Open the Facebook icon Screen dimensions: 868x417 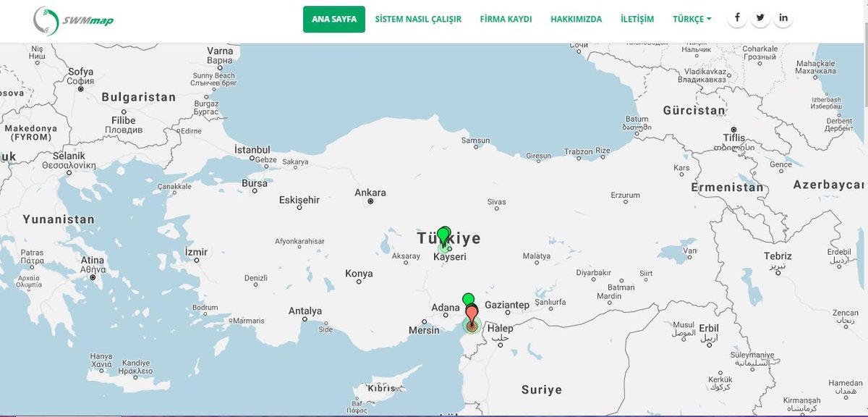pos(737,16)
